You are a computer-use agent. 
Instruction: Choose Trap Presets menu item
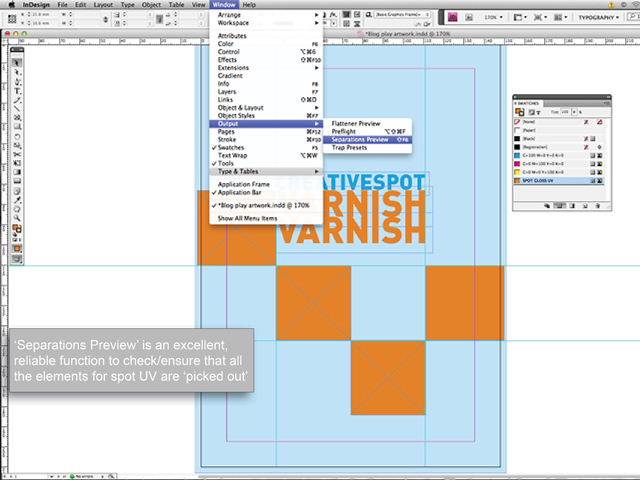click(367, 148)
